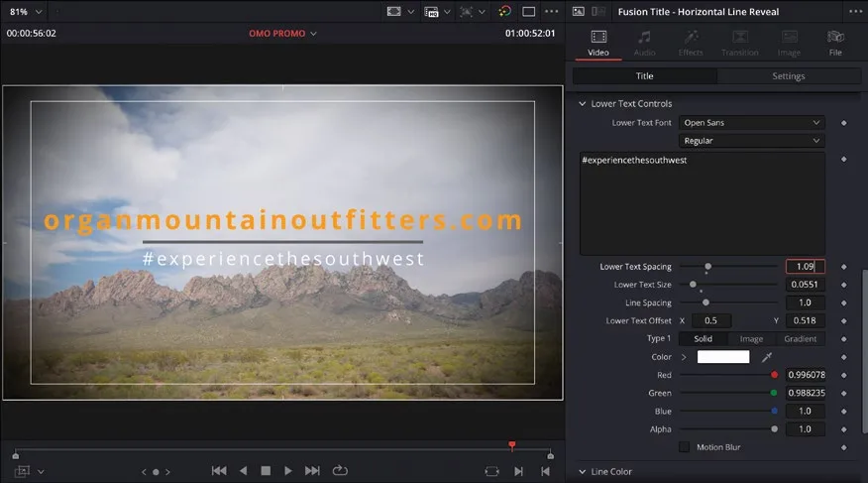
Task: Click the red playhead marker on scrubber
Action: click(512, 445)
